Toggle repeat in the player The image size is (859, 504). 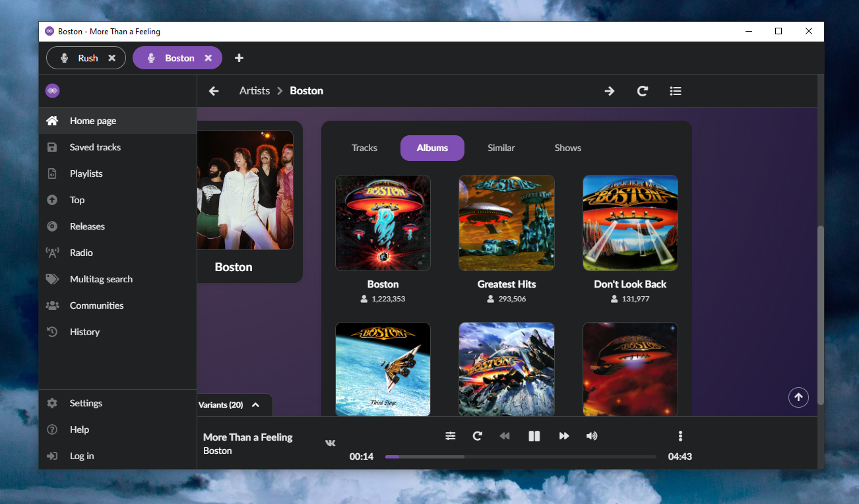478,436
